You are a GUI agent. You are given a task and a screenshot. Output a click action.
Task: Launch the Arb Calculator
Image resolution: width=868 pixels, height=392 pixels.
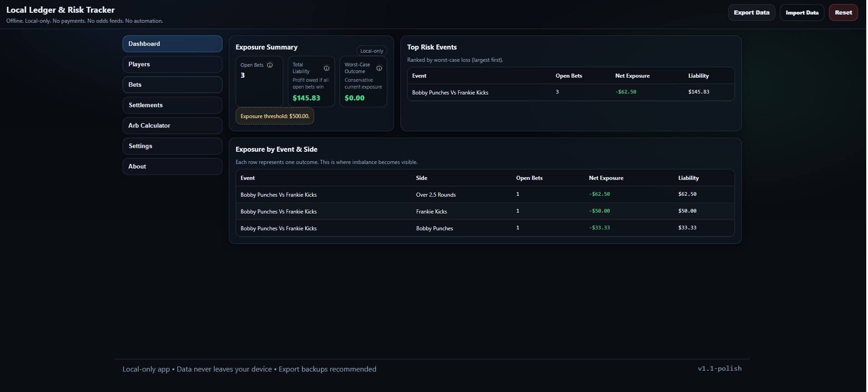[x=172, y=125]
